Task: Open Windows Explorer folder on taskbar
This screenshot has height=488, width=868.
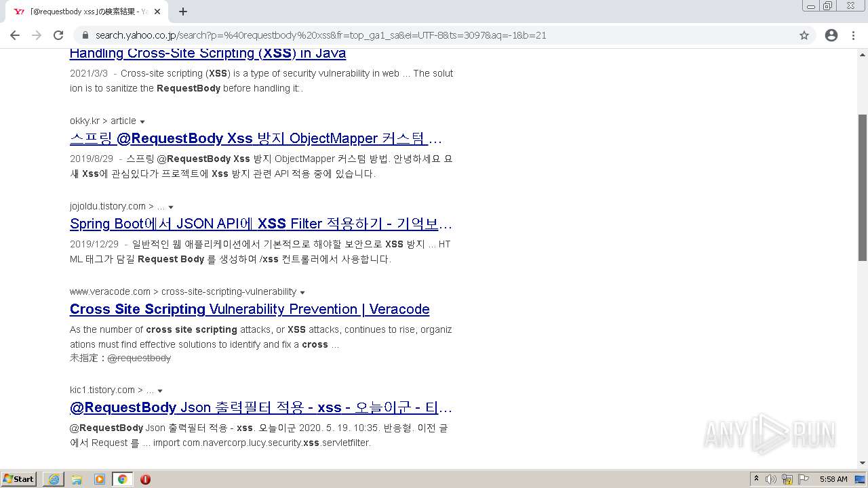Action: click(77, 479)
